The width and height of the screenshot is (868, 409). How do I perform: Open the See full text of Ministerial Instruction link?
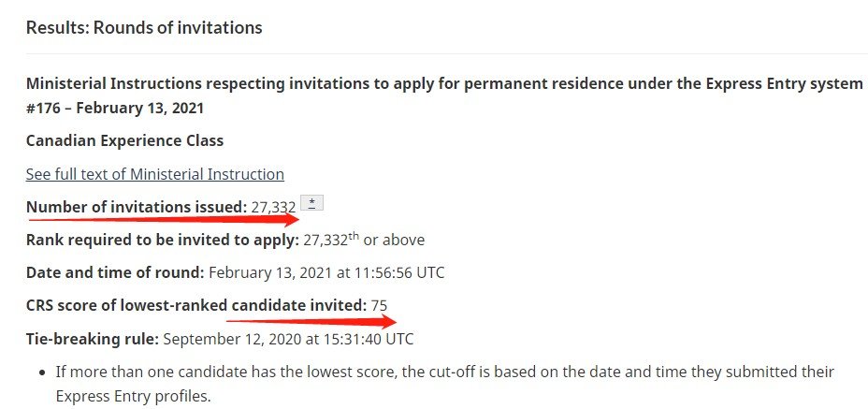[155, 174]
